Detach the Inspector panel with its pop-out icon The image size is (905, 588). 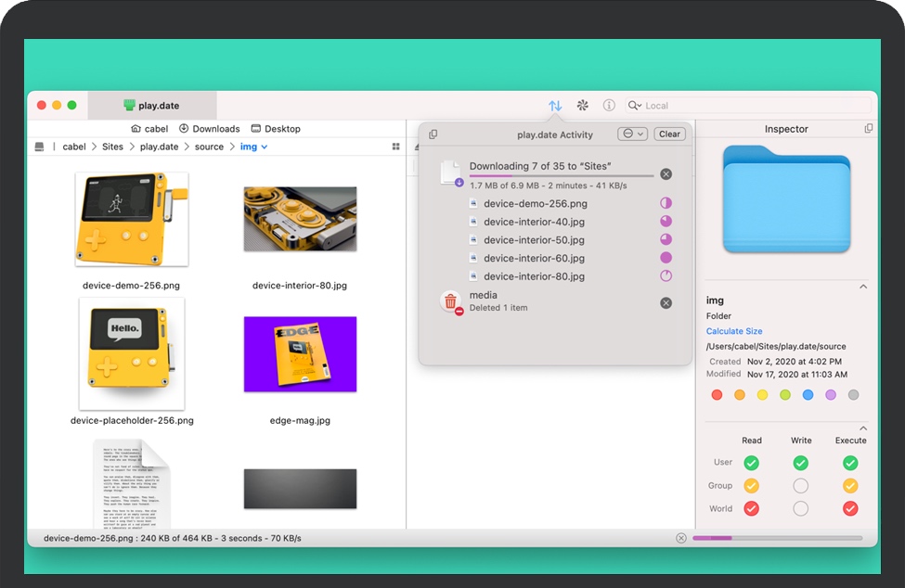coord(868,129)
